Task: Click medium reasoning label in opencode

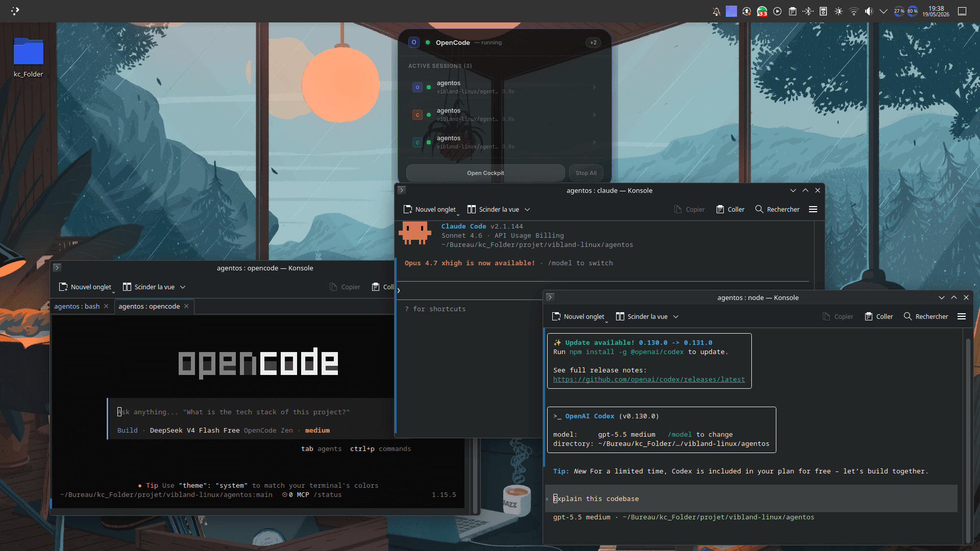Action: 317,431
